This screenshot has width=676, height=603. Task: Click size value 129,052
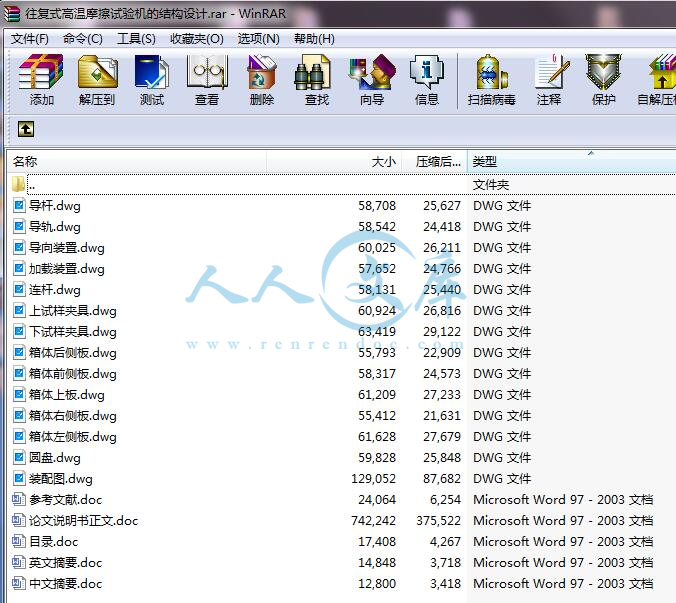click(x=373, y=478)
